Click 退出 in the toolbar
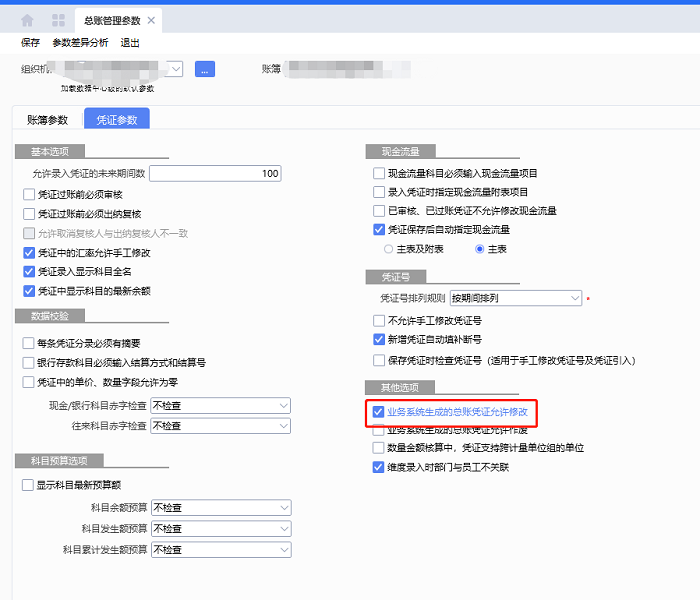Screen dimensions: 700x600 tap(130, 43)
